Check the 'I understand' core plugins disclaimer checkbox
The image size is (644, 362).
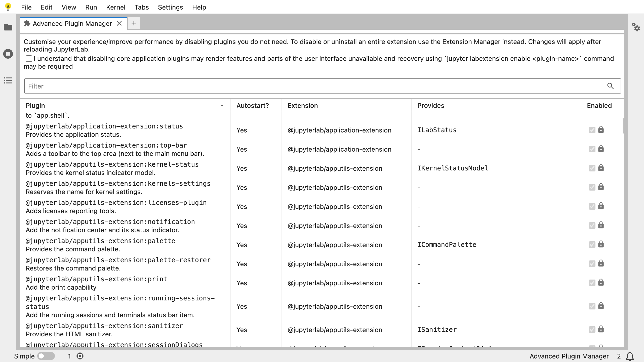tap(29, 58)
